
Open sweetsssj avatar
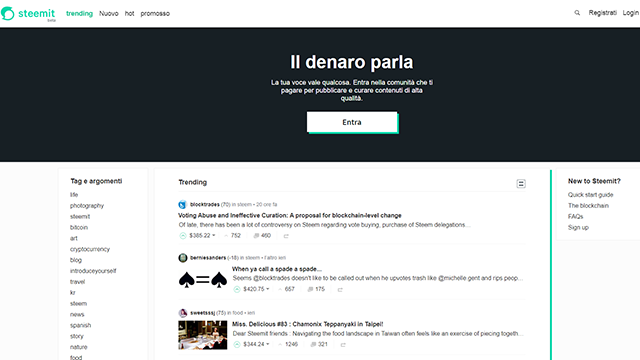pyautogui.click(x=182, y=313)
